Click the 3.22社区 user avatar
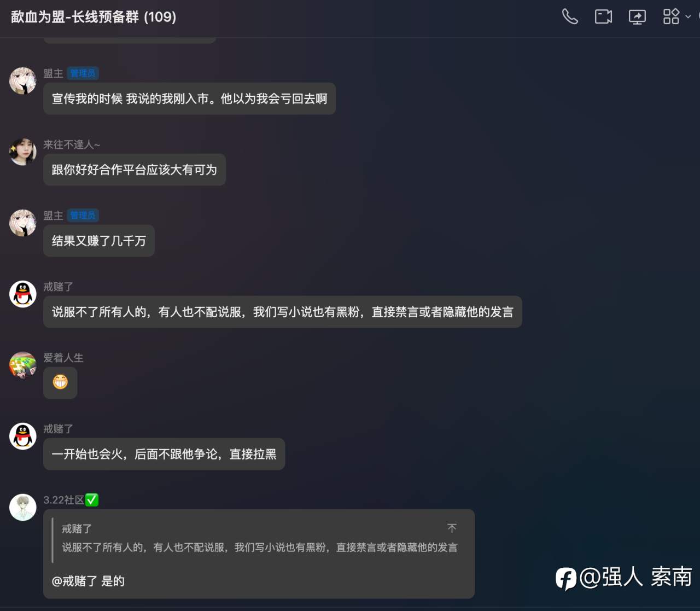 (x=23, y=508)
